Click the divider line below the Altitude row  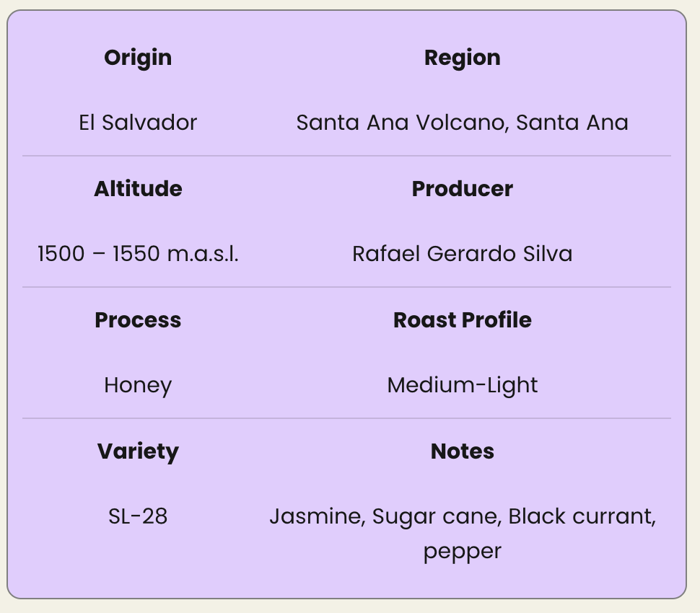[346, 287]
